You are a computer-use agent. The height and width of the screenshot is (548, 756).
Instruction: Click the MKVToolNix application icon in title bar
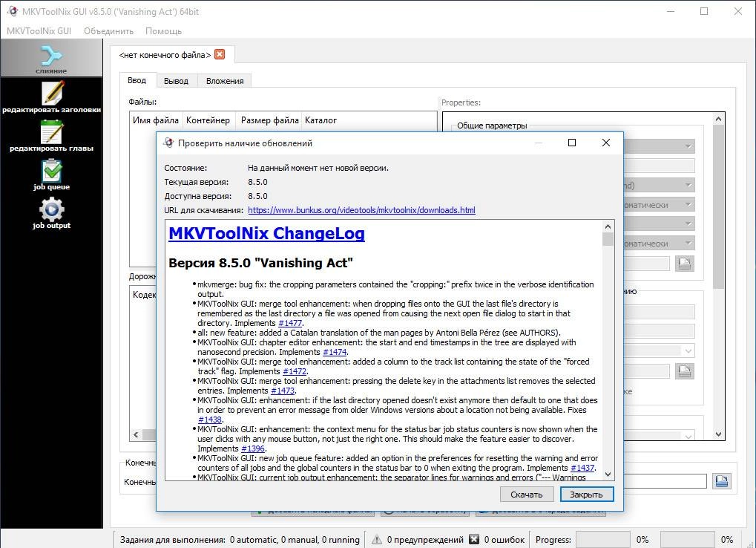tap(13, 10)
